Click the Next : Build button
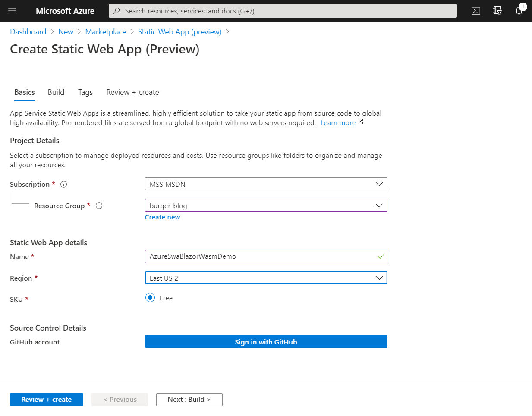The image size is (532, 416). pos(189,400)
